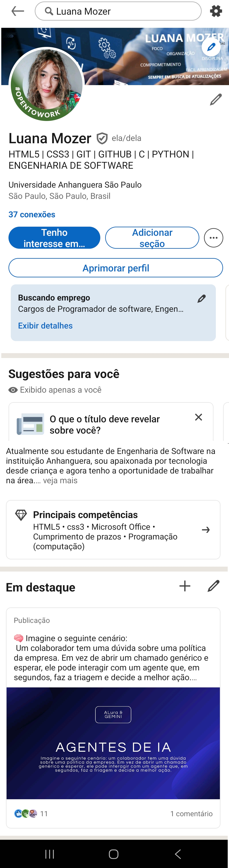Image resolution: width=229 pixels, height=868 pixels.
Task: Open the three-dot more options button
Action: pos(214,237)
